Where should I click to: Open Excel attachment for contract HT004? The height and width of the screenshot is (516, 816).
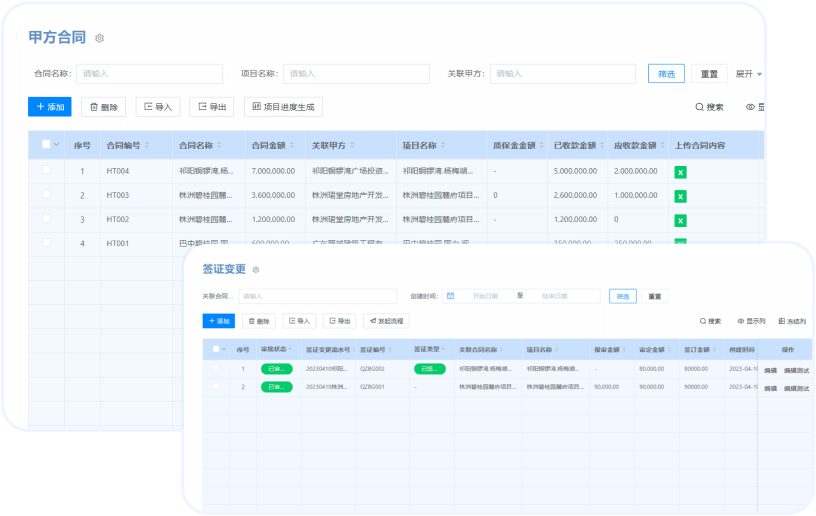[x=680, y=172]
